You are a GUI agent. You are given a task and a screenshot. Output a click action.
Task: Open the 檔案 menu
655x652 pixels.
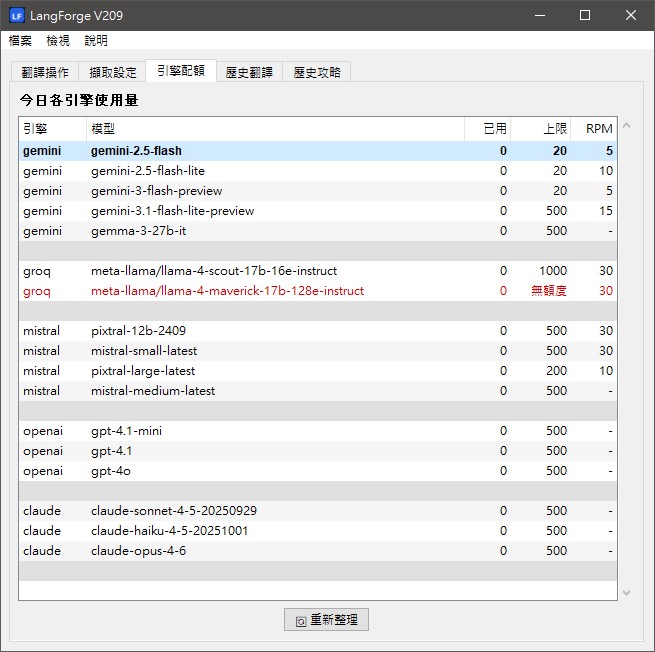(20, 41)
